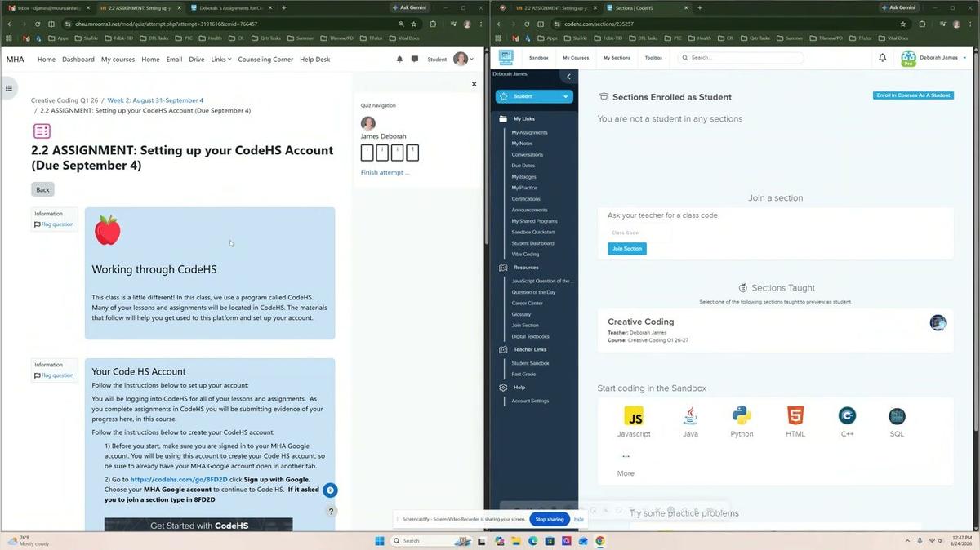Click the Finish attempt link
The height and width of the screenshot is (550, 980).
click(385, 172)
